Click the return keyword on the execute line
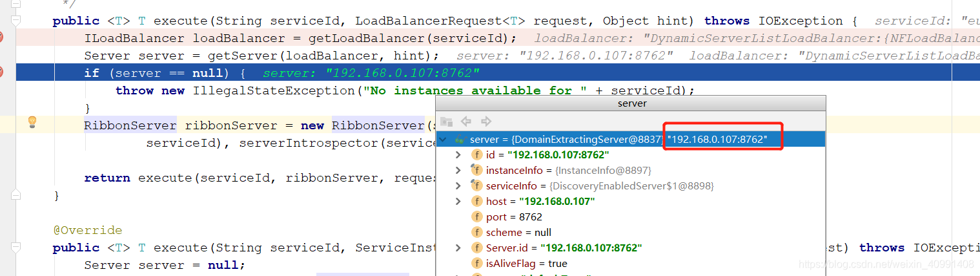Screen dimensions: 980x276 (x=107, y=178)
